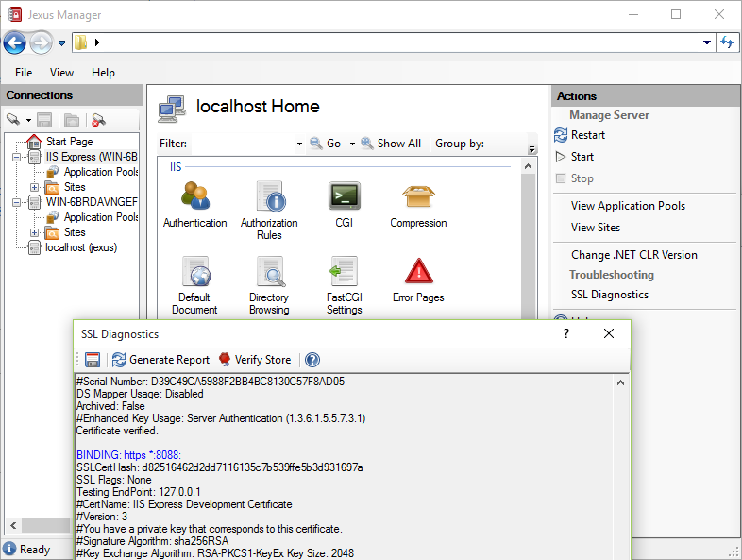Select Application Pools under WIN-6BRDAVNGEF
Screen dimensions: 742x560
101,217
